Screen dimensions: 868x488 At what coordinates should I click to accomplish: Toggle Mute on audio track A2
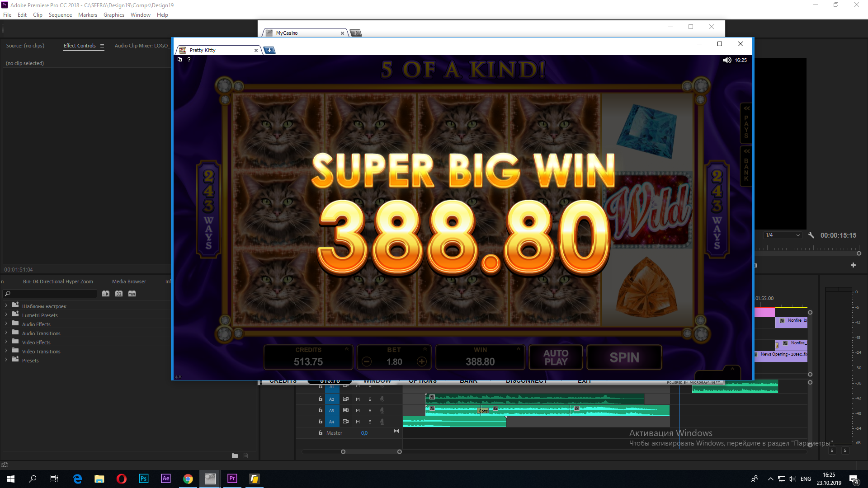click(358, 399)
